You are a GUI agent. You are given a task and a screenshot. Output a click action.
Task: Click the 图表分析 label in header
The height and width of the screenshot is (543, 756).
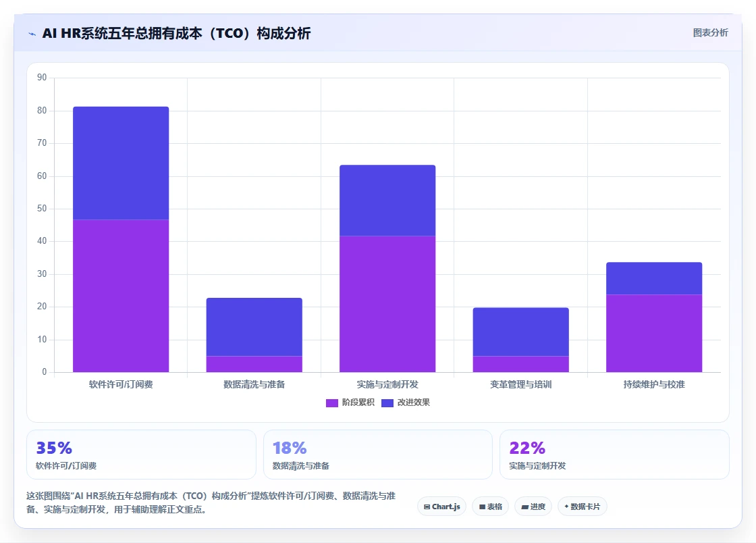coord(710,33)
